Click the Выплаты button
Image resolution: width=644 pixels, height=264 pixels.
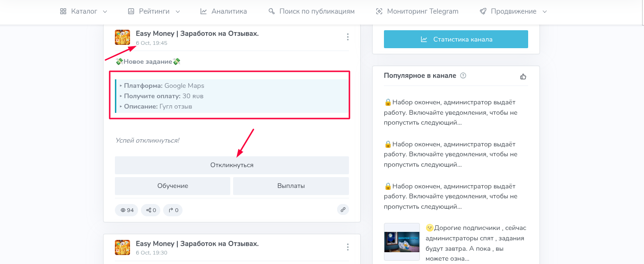291,186
